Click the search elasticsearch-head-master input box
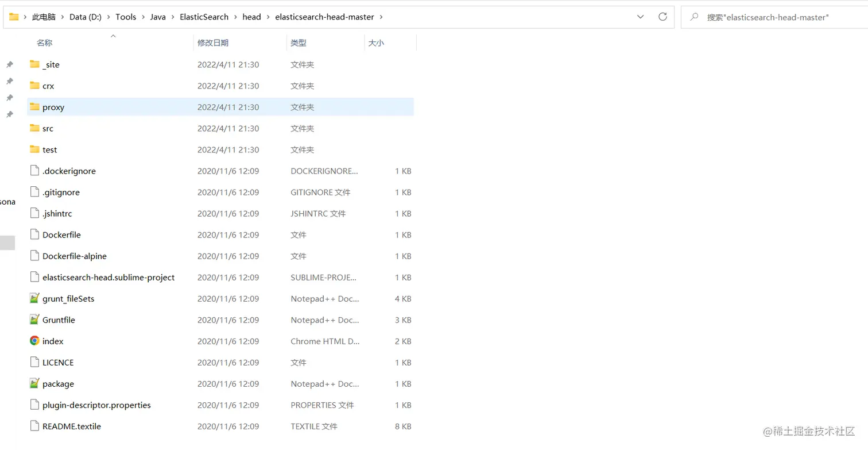Image resolution: width=868 pixels, height=450 pixels. point(774,17)
